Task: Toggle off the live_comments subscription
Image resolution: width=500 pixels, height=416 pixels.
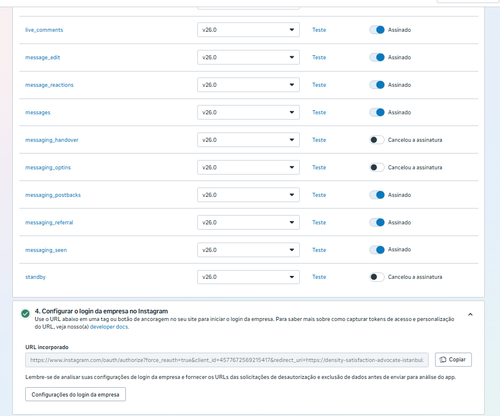Action: 377,30
